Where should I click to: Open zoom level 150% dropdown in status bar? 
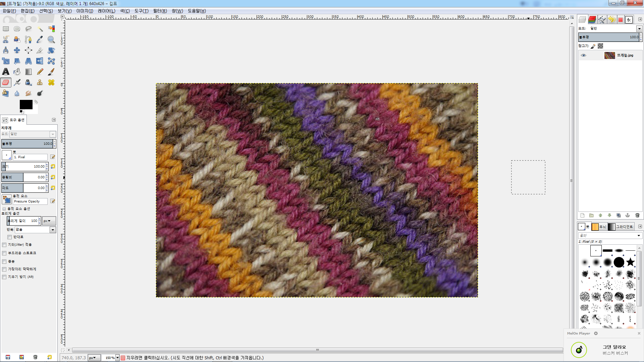tap(118, 358)
